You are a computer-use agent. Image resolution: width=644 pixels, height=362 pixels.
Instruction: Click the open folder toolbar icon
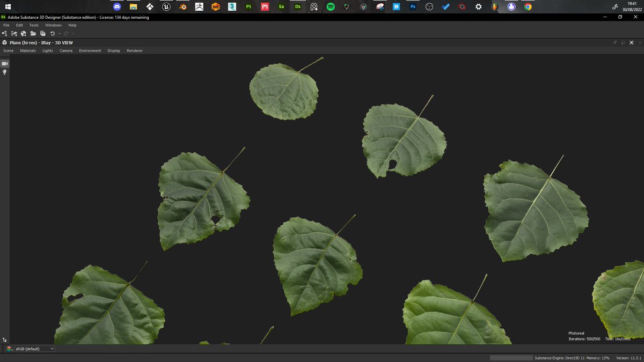pos(33,33)
